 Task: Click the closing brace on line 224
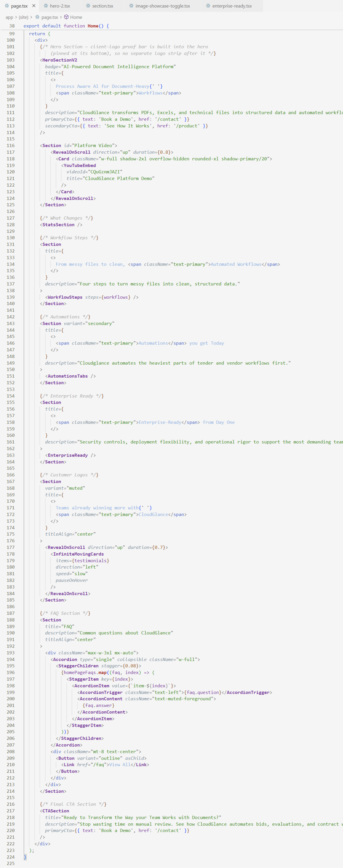tap(25, 857)
